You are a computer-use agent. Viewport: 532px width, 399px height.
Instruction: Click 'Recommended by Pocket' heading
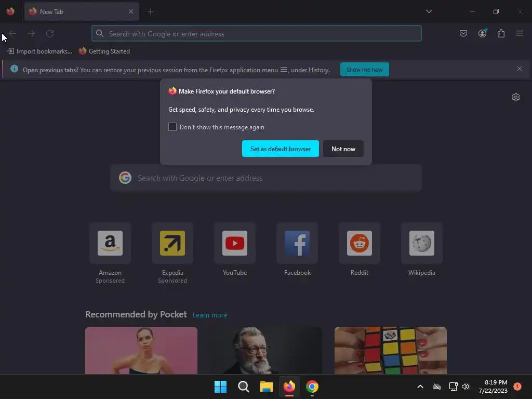tap(136, 314)
